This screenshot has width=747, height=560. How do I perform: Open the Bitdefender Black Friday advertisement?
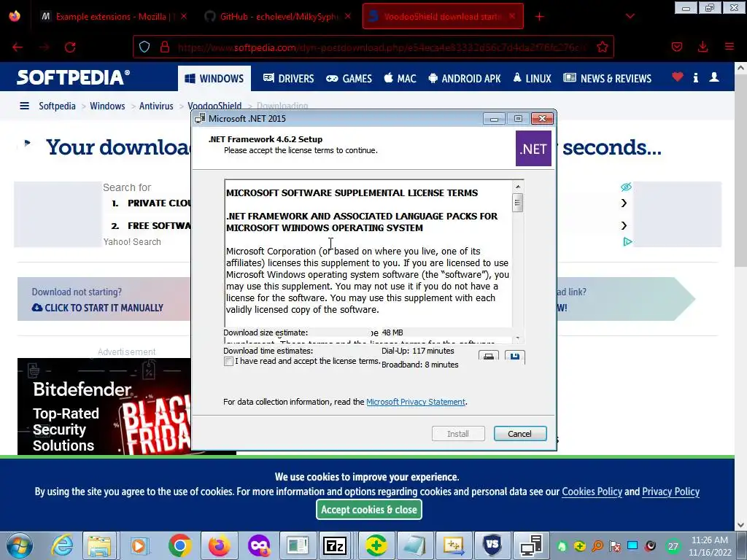point(104,406)
